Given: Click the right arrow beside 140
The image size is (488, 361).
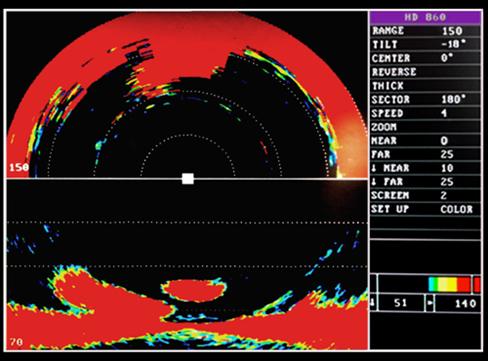Looking at the screenshot, I should (x=430, y=303).
